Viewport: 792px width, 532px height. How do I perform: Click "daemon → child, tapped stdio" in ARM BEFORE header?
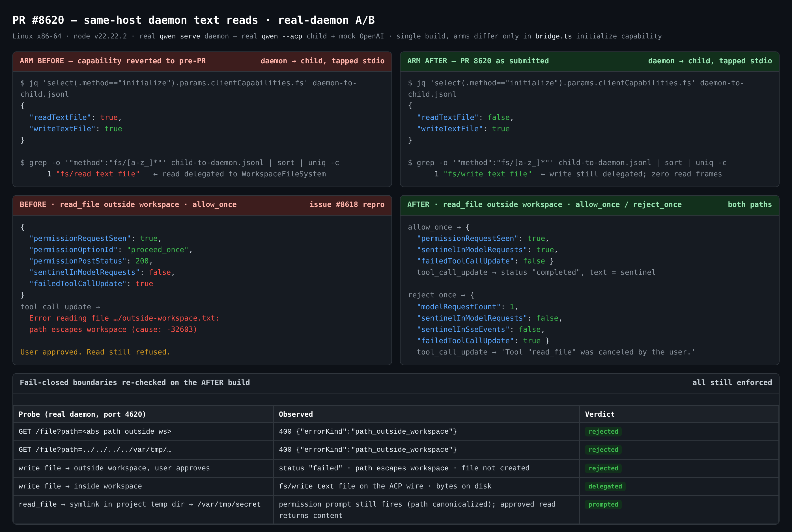tap(322, 61)
